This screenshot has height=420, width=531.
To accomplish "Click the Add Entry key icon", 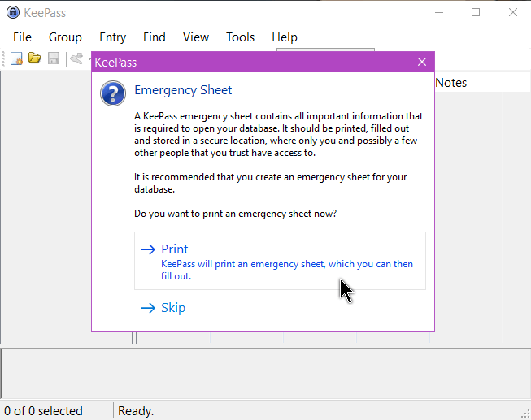I will [76, 58].
